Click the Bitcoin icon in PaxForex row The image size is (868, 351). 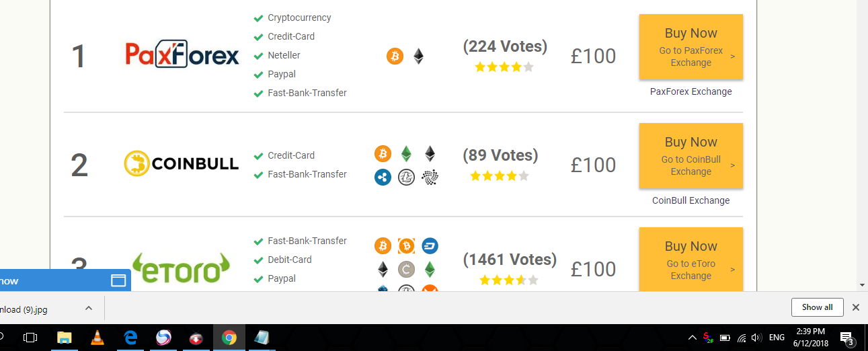tap(395, 56)
